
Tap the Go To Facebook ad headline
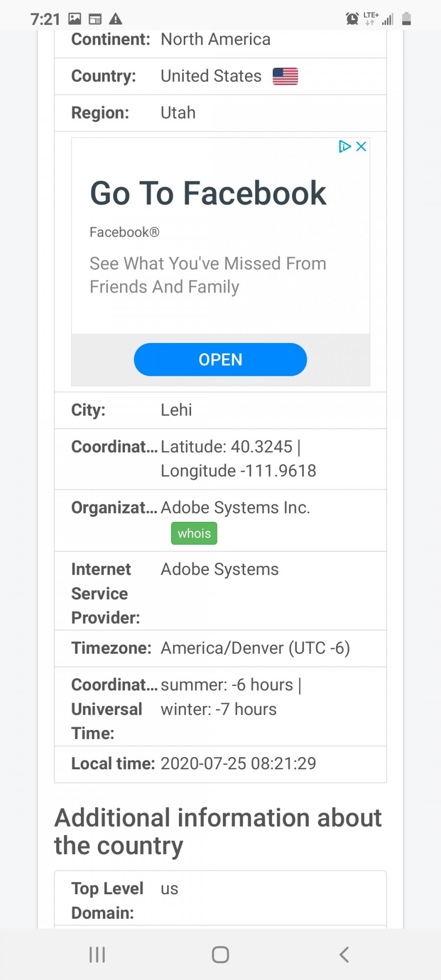coord(208,193)
